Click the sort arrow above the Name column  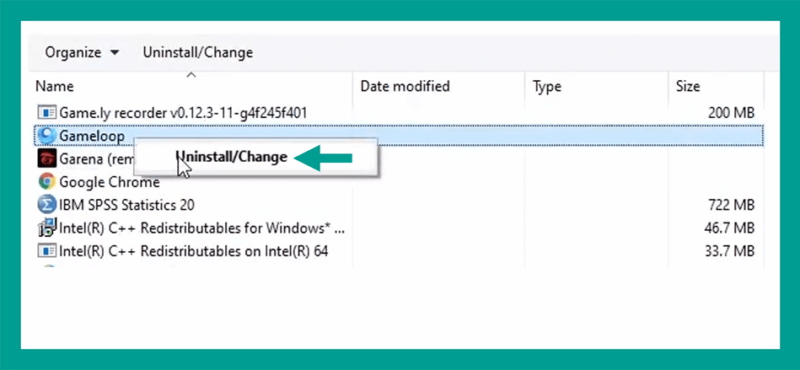(x=191, y=75)
